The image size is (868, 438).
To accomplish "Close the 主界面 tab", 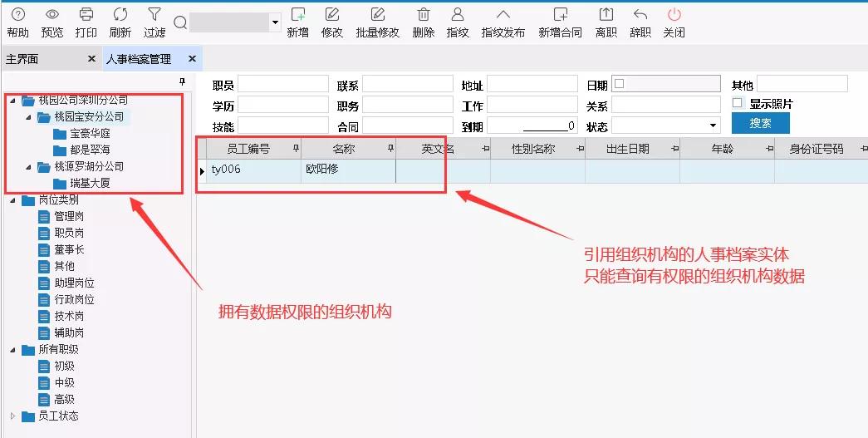I will click(x=92, y=58).
